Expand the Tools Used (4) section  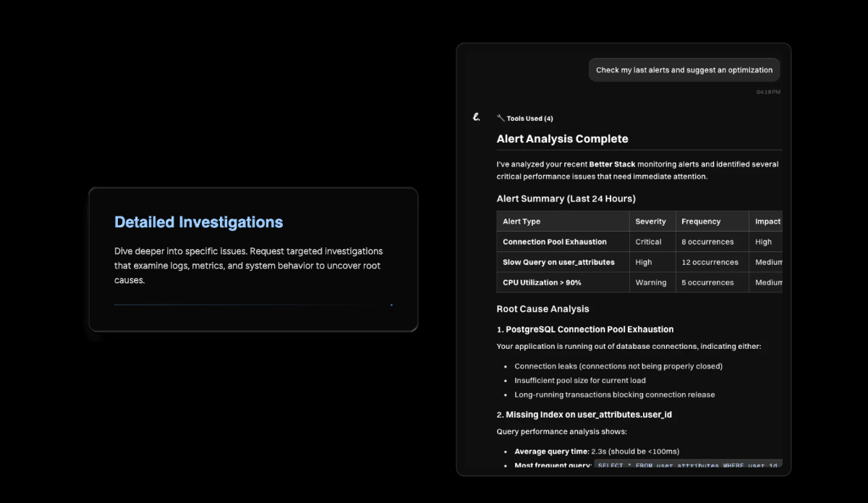529,119
